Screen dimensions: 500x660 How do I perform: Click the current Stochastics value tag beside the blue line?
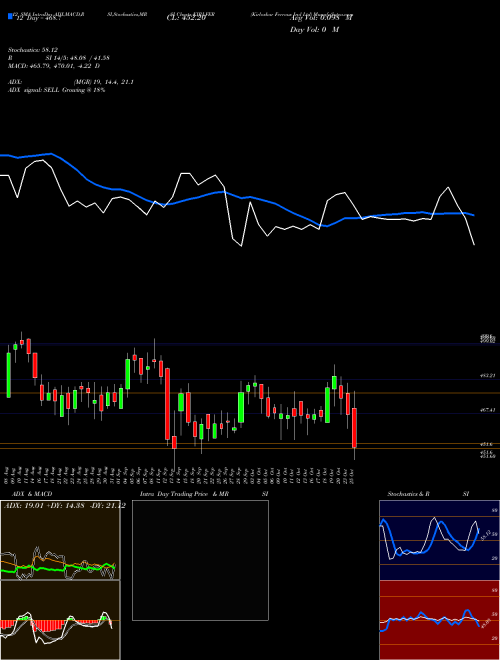[x=485, y=535]
